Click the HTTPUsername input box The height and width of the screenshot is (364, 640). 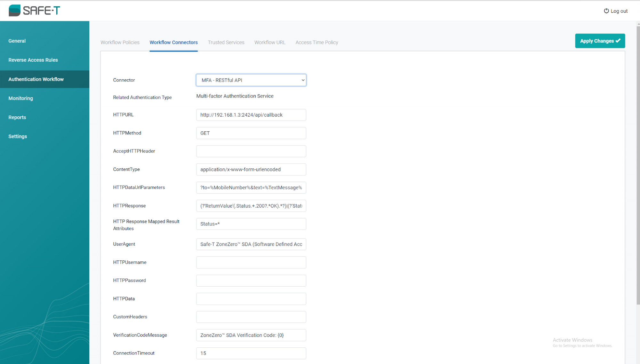251,263
